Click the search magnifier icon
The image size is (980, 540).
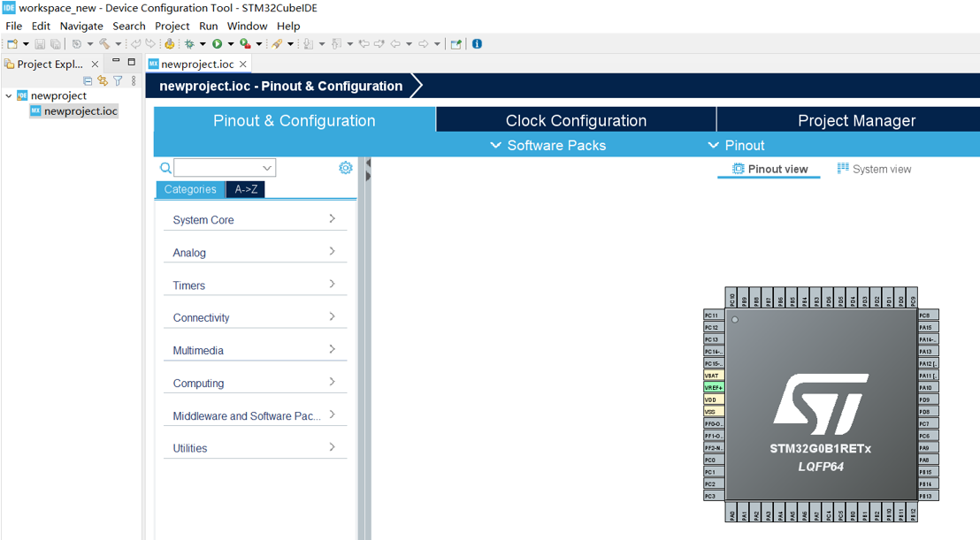(x=165, y=167)
